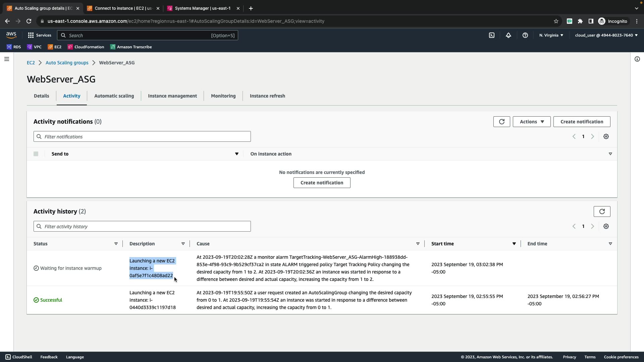Open Activity history preferences gear

606,226
